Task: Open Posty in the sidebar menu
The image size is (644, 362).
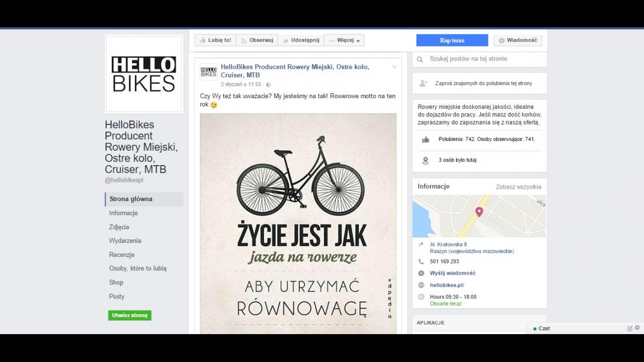Action: pyautogui.click(x=116, y=297)
